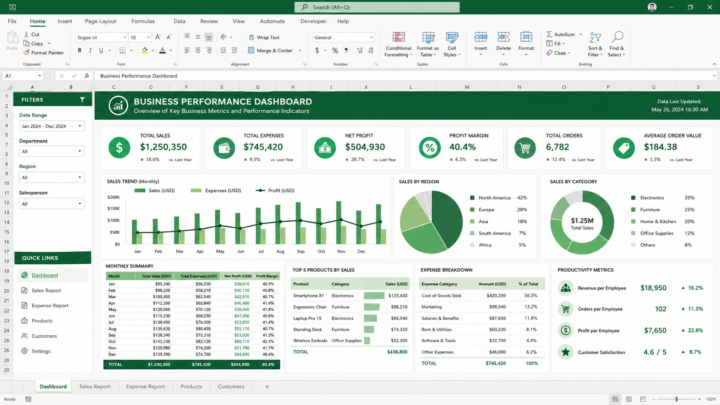Screen dimensions: 720x405
Task: Open the Sales Report quick link
Action: click(x=46, y=290)
